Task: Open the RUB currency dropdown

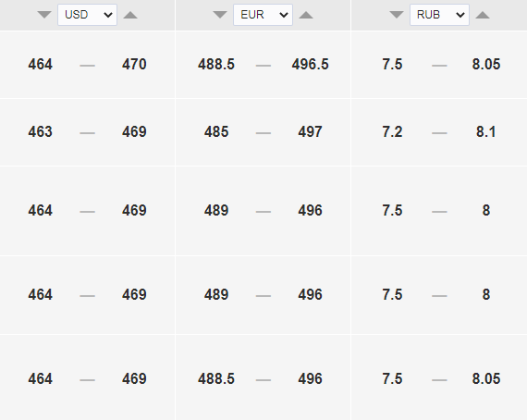Action: 439,15
